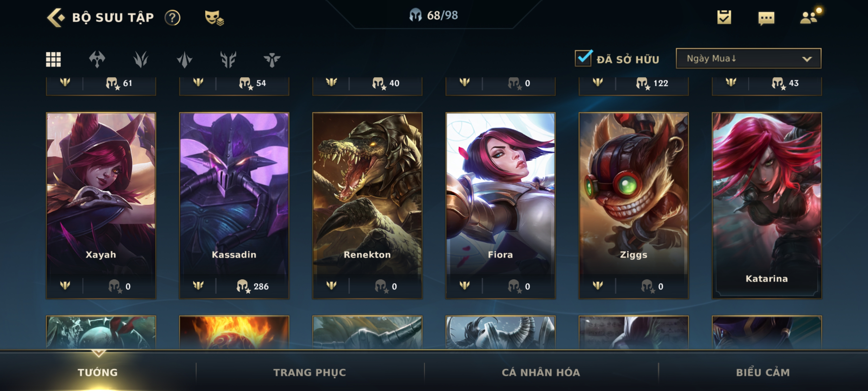
Task: Uncheck the Đã Sở Hữu checkbox
Action: pos(584,58)
